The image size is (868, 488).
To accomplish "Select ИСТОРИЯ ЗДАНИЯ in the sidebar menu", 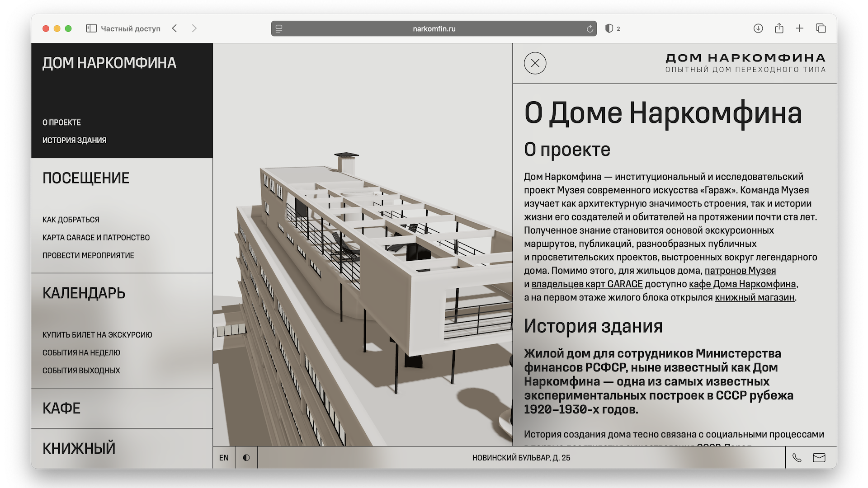I will (75, 141).
